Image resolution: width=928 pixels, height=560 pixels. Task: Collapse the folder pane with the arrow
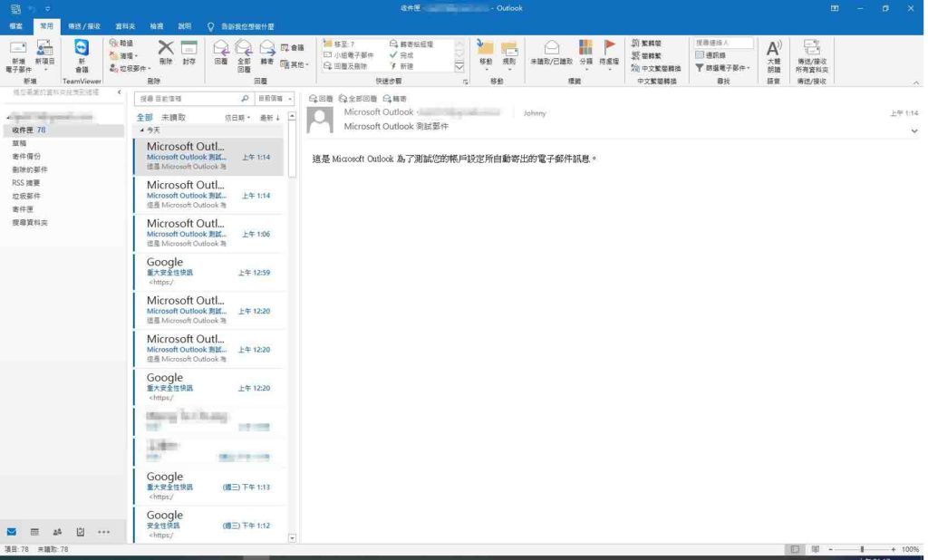point(119,92)
